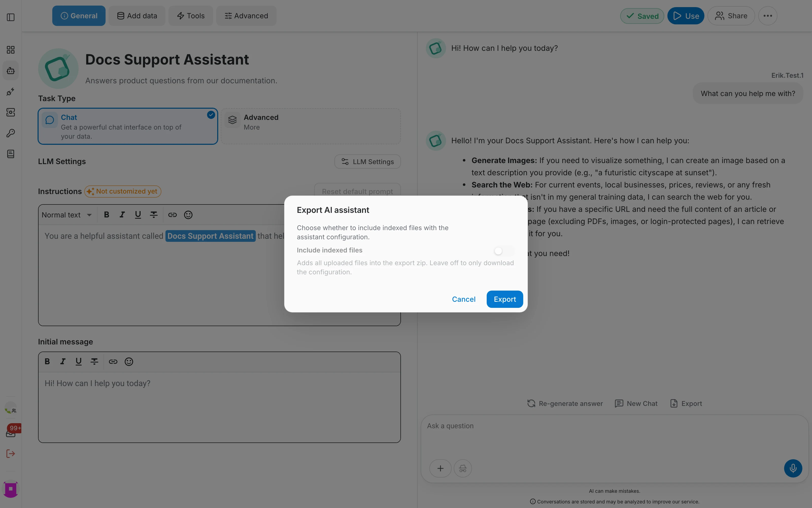
Task: Click Re-generate answer
Action: [x=565, y=404]
